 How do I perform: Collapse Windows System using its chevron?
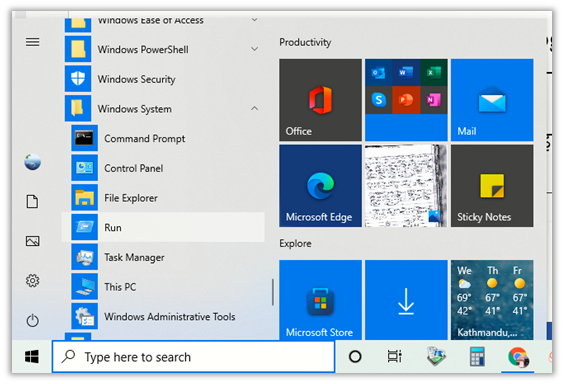click(x=254, y=108)
